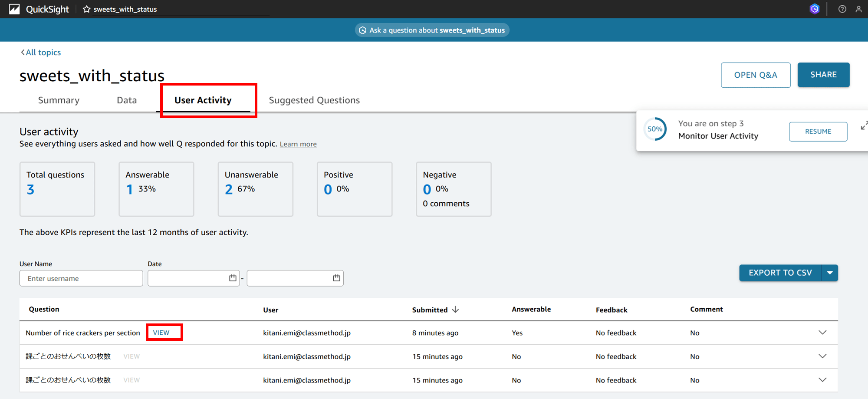Open the user account profile icon

pyautogui.click(x=858, y=9)
